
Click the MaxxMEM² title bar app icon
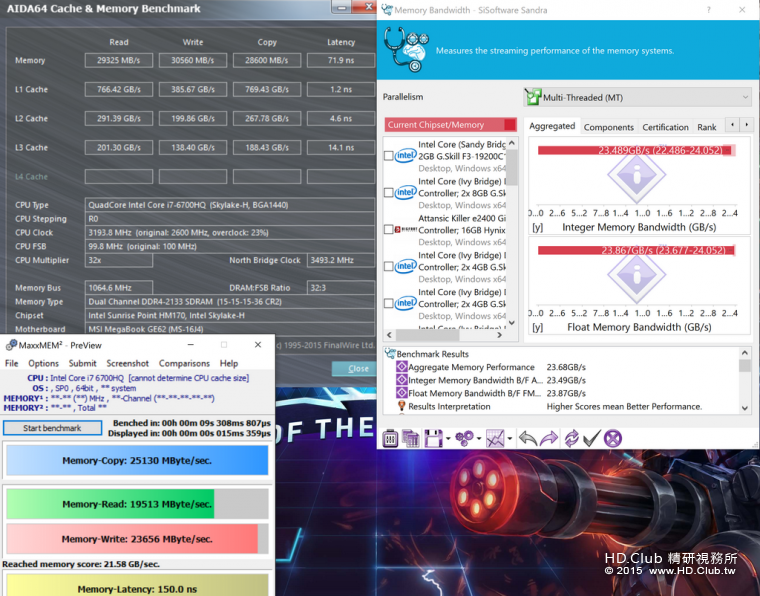[x=11, y=345]
